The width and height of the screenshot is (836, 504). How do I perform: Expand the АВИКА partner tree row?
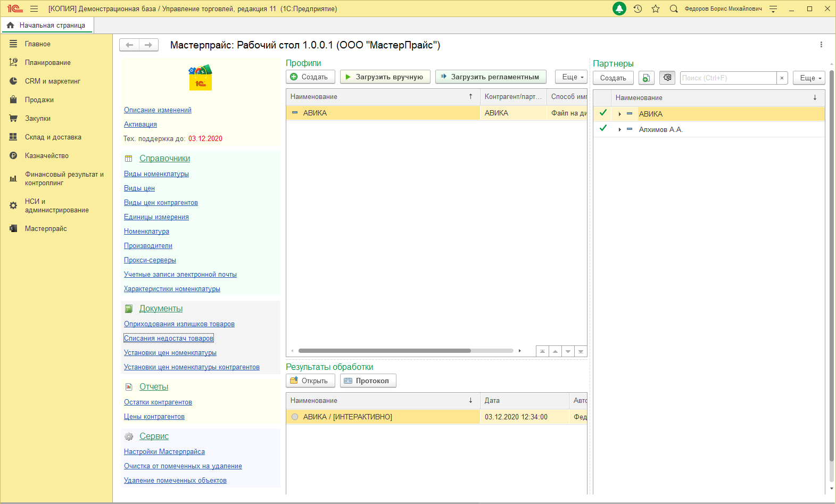tap(620, 114)
